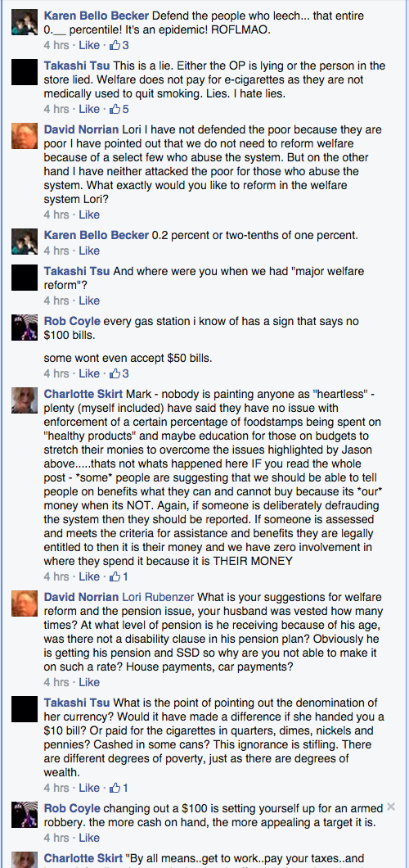409x868 pixels.
Task: Like David Norrian's pension question comment
Action: coord(89,682)
